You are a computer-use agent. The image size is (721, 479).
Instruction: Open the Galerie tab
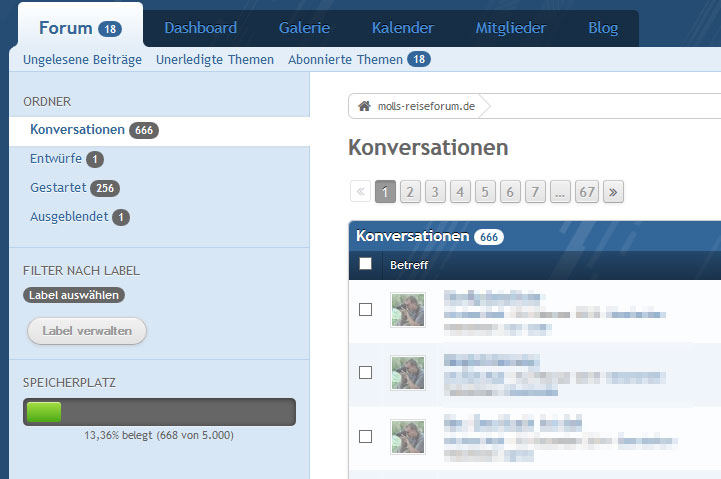304,28
